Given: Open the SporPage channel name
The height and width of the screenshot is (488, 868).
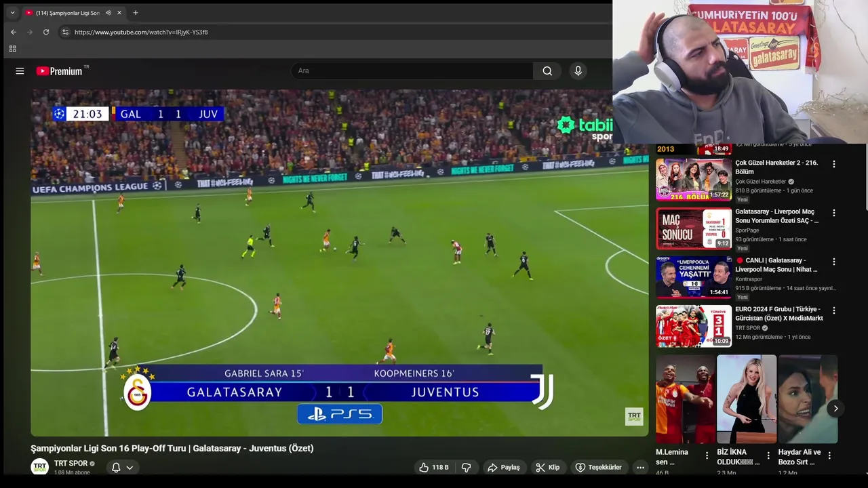Looking at the screenshot, I should tap(747, 230).
